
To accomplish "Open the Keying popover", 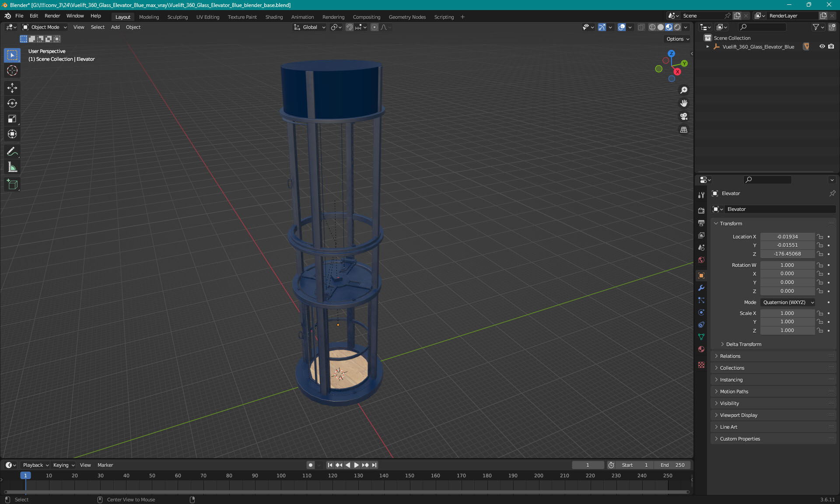I will pyautogui.click(x=63, y=465).
